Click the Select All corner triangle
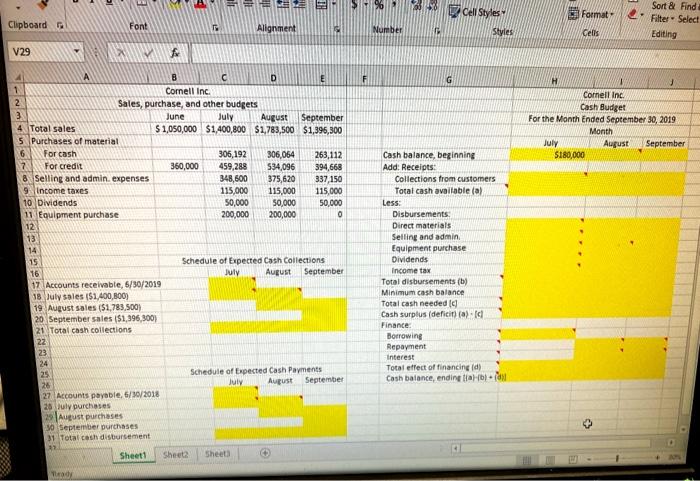 pos(18,76)
